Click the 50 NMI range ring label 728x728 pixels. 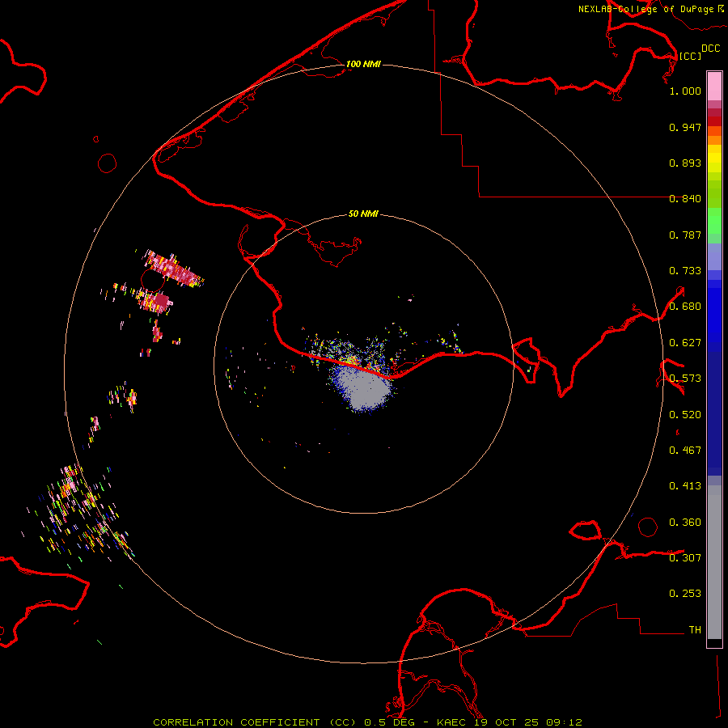point(363,214)
